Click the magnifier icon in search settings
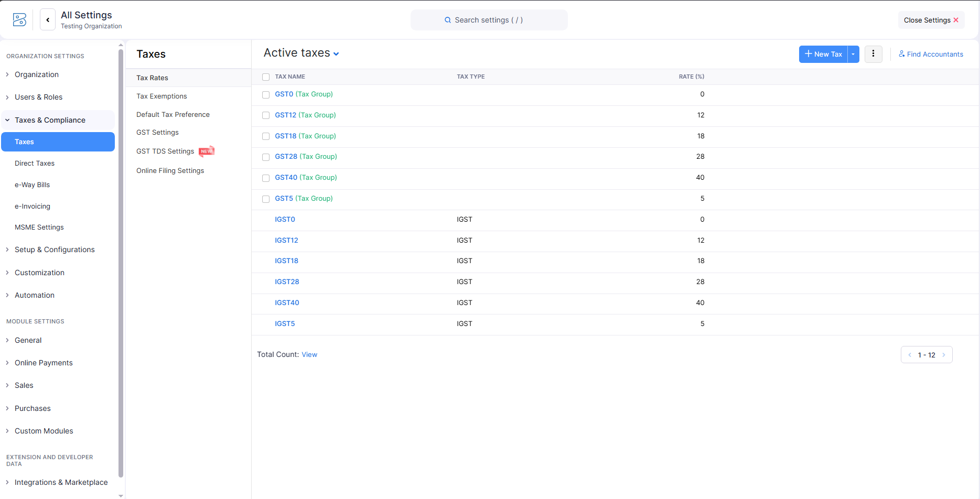The width and height of the screenshot is (980, 499). pos(448,20)
